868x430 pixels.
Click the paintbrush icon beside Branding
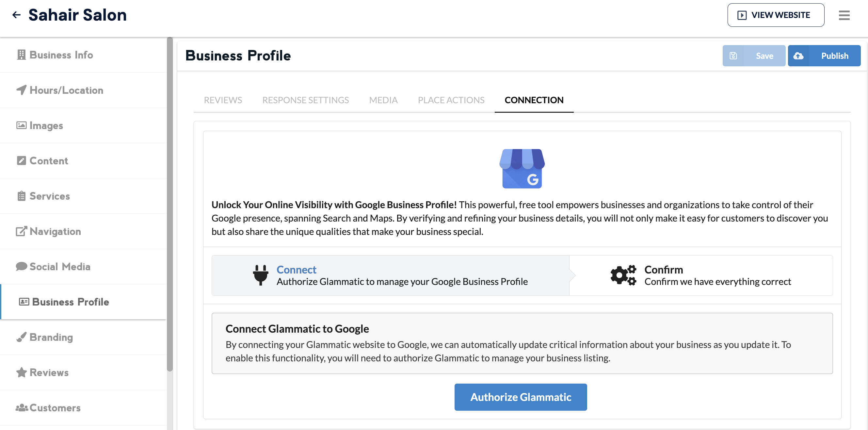pos(21,337)
